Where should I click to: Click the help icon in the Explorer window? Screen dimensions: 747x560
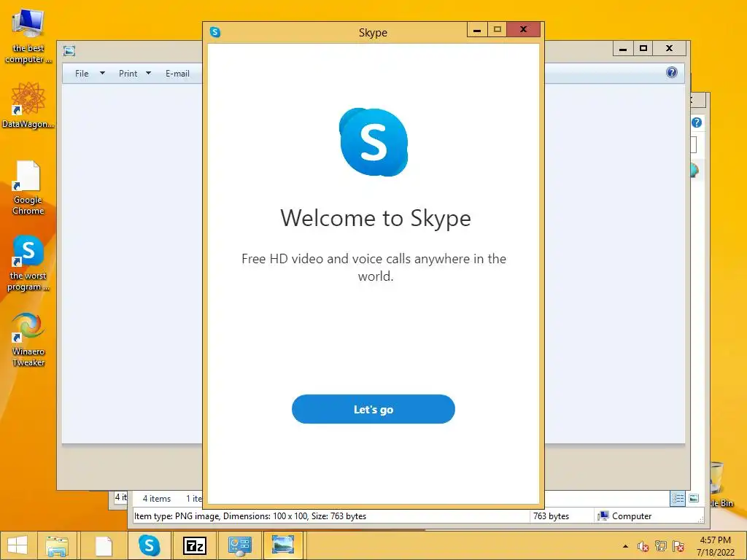pyautogui.click(x=697, y=122)
